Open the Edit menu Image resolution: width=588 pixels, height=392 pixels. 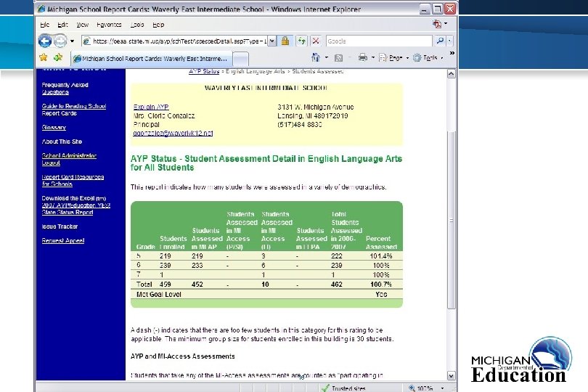coord(62,25)
